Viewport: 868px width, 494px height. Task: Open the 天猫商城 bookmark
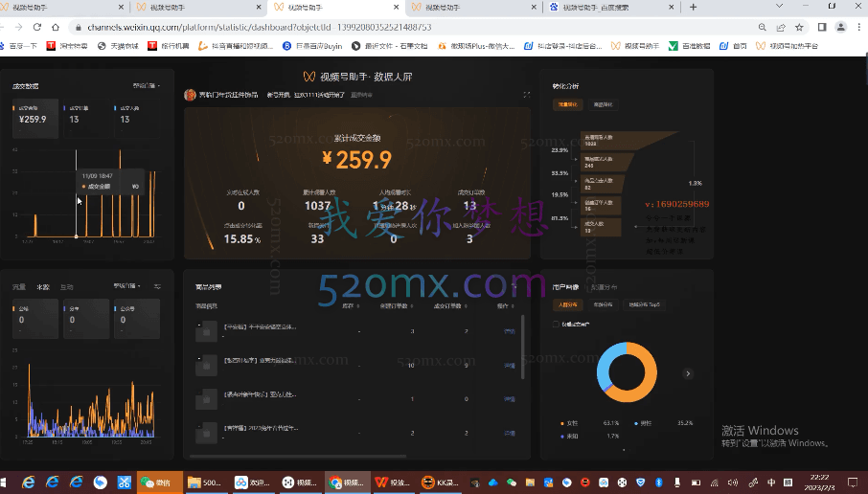tap(118, 46)
